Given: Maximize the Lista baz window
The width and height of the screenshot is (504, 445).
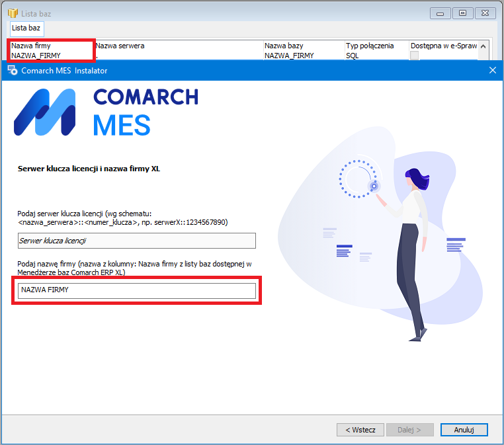Looking at the screenshot, I should click(462, 13).
